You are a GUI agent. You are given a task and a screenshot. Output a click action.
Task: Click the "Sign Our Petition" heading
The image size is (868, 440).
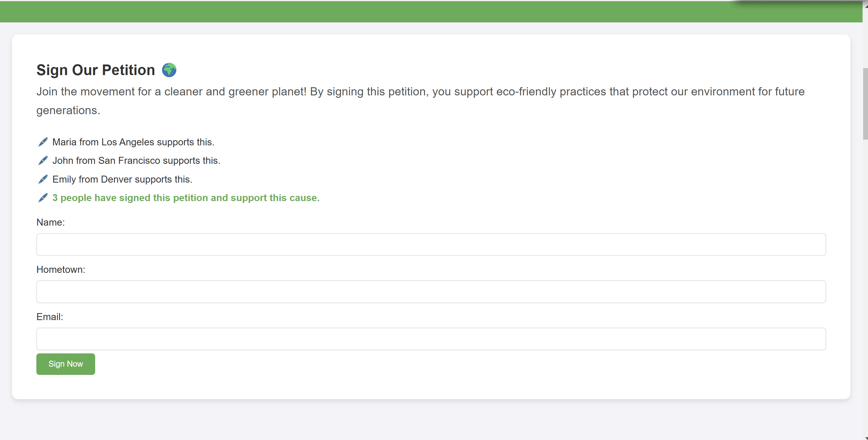(96, 70)
